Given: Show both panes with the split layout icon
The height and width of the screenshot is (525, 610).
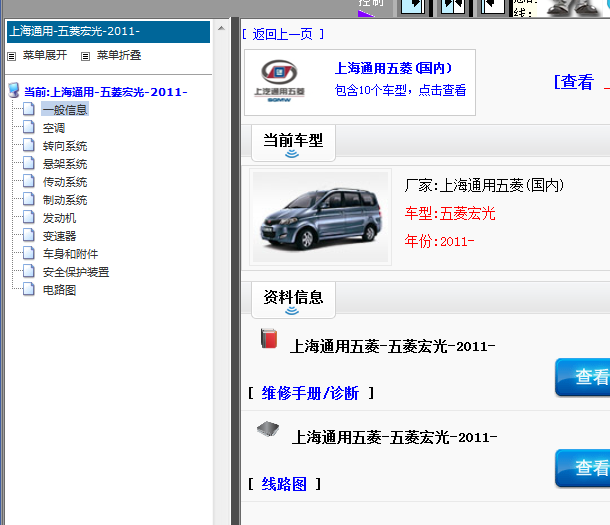Looking at the screenshot, I should click(x=452, y=7).
